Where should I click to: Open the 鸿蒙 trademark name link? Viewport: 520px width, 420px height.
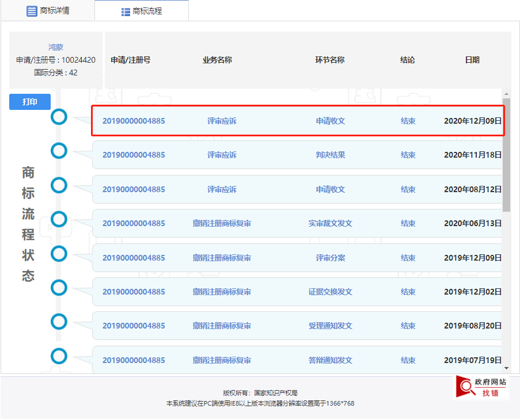tap(56, 47)
